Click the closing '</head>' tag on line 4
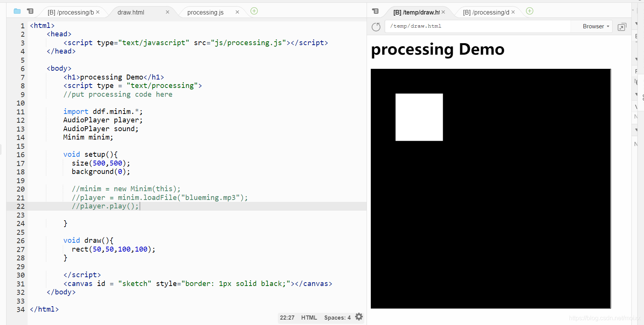 coord(61,51)
